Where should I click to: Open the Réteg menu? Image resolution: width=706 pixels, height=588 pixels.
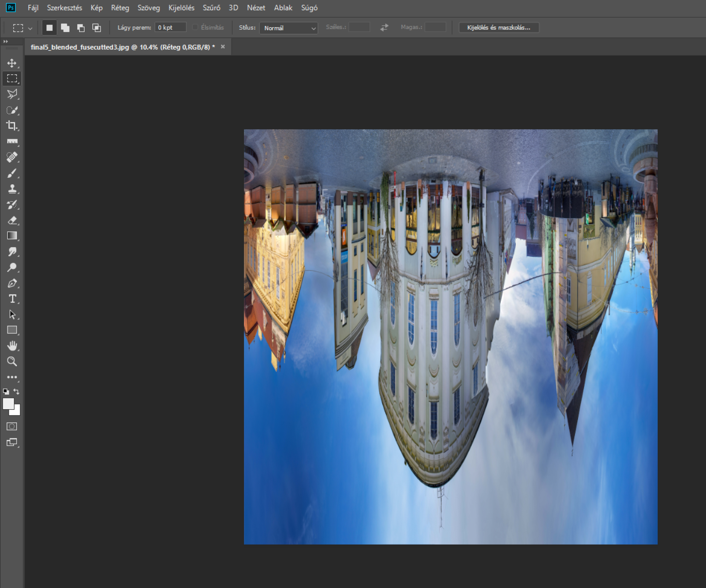[x=120, y=8]
